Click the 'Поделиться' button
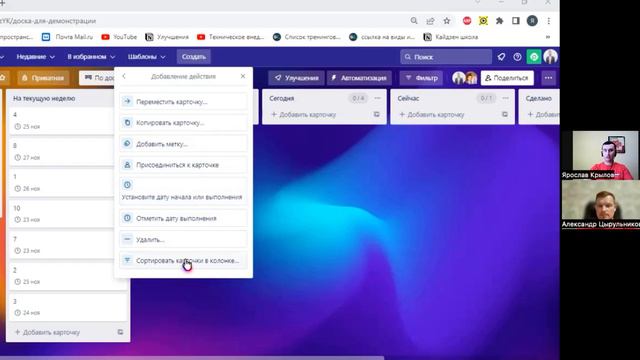This screenshot has width=640, height=360. coord(507,78)
